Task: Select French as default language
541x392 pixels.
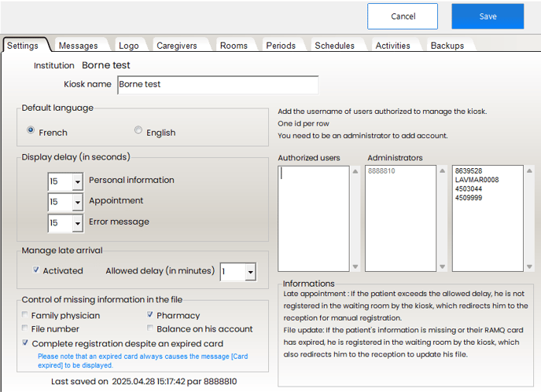Action: (31, 131)
